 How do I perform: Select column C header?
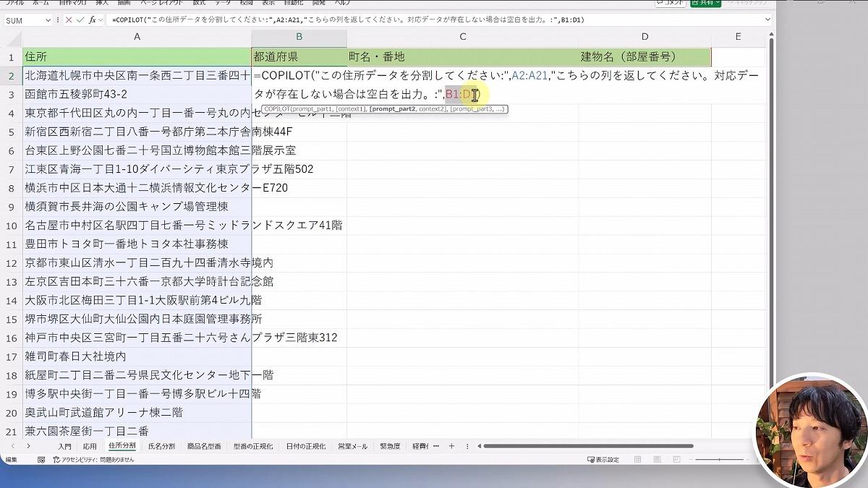462,37
